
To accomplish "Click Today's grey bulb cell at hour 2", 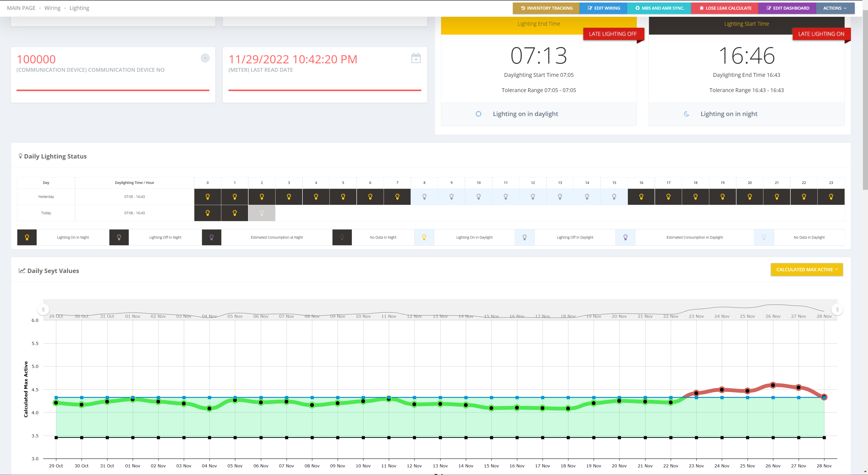I will tap(262, 213).
